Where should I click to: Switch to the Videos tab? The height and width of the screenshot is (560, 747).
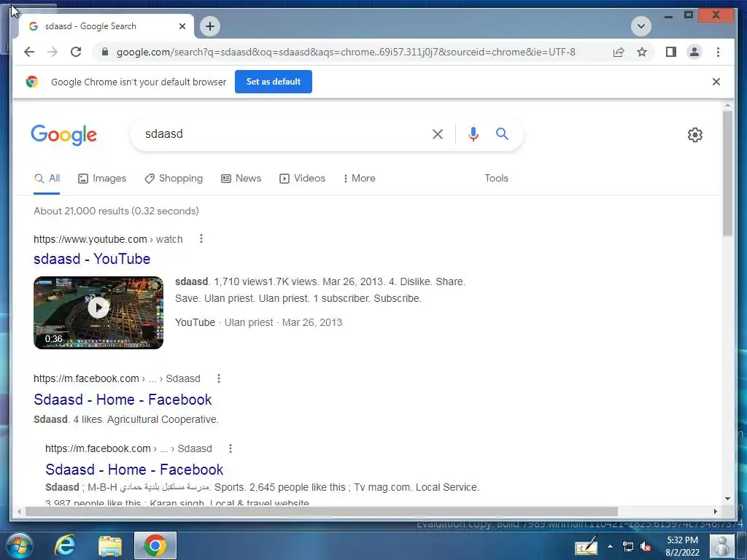pos(303,179)
